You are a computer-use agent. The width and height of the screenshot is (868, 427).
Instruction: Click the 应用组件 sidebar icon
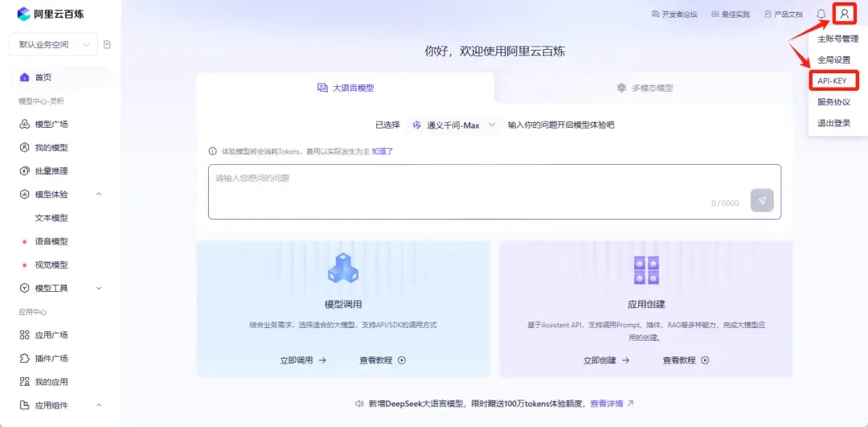(24, 405)
